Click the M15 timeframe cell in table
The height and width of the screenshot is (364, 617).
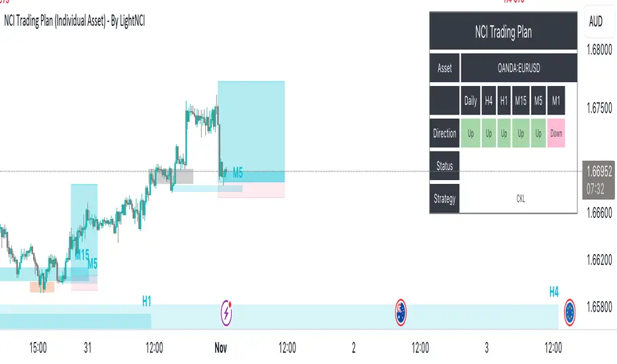[521, 101]
